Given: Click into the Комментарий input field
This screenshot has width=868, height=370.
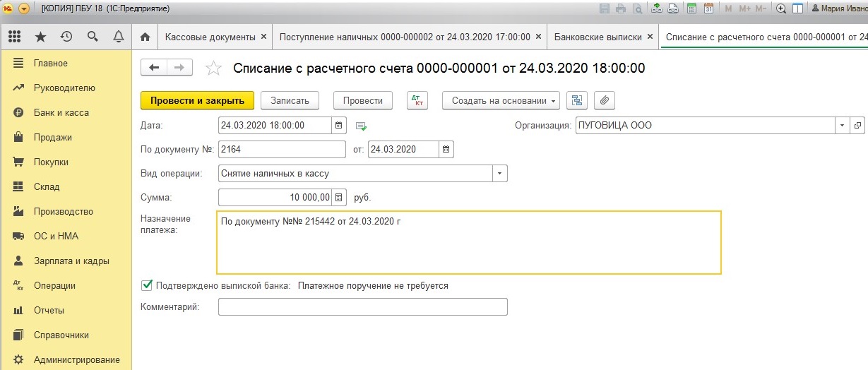Looking at the screenshot, I should pos(363,306).
